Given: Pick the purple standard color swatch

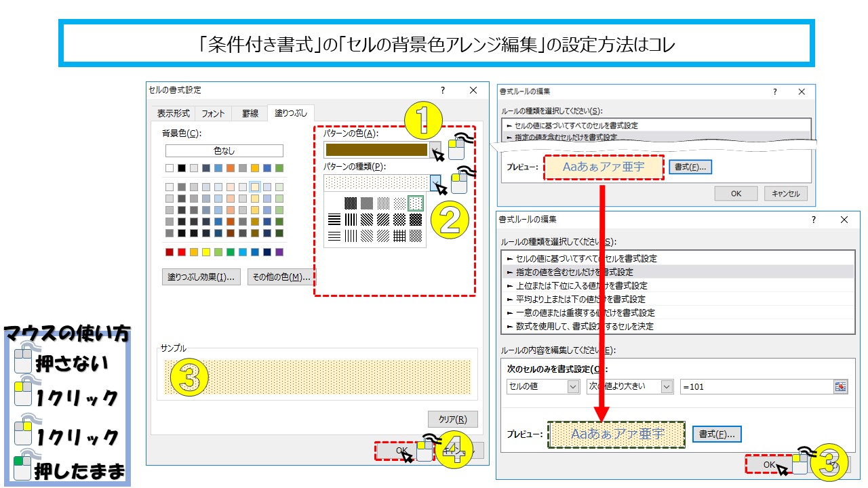Looking at the screenshot, I should click(279, 252).
